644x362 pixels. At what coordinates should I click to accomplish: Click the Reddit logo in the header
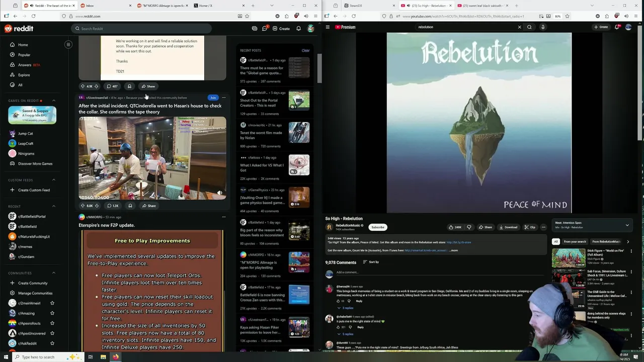tap(19, 29)
